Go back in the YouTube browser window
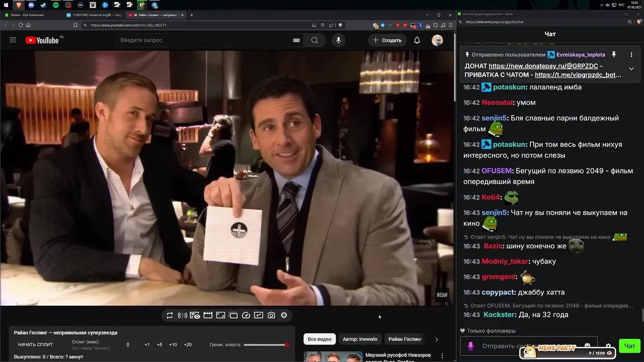This screenshot has width=644, height=362. 6,25
